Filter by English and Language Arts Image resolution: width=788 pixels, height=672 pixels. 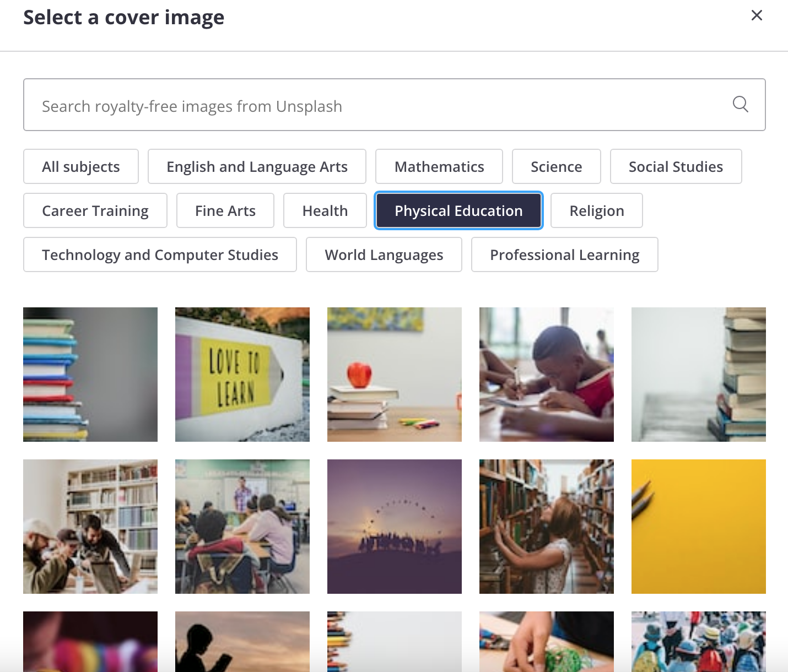tap(257, 166)
